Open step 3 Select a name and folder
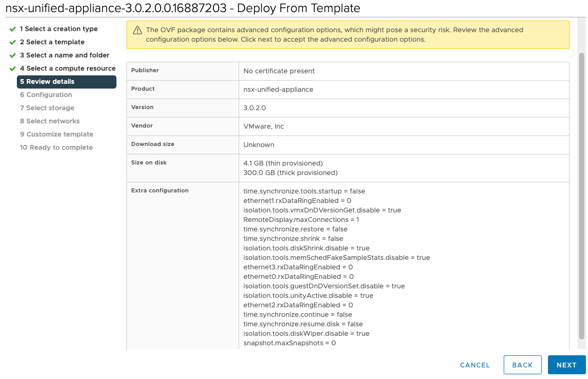Screen dimensions: 588x379 coord(64,55)
